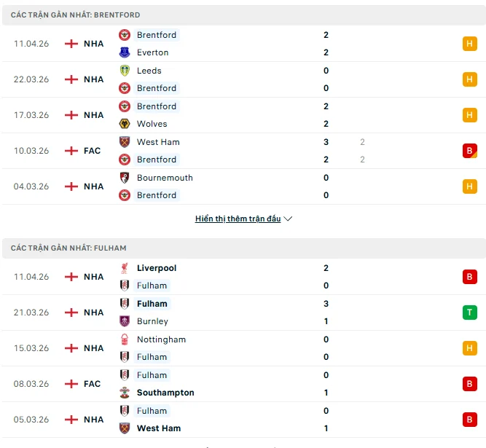
Task: Open the Liverpool team link
Action: (x=156, y=268)
